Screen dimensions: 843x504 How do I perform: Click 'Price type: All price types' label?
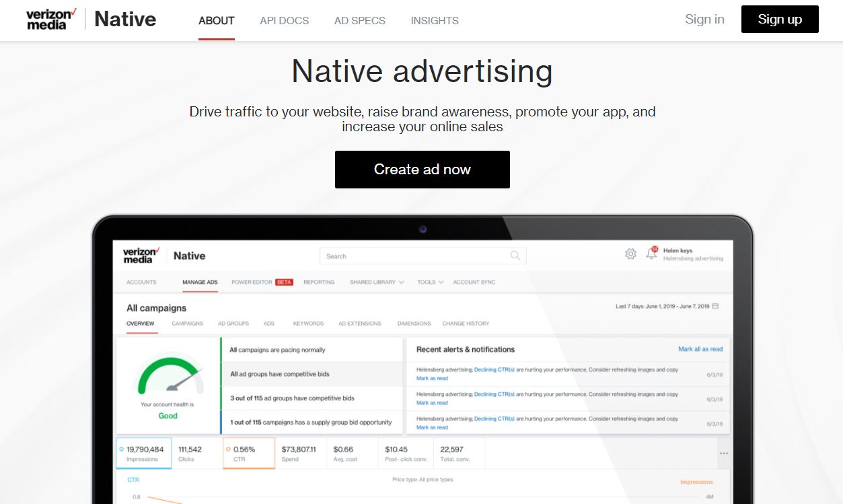pos(423,480)
